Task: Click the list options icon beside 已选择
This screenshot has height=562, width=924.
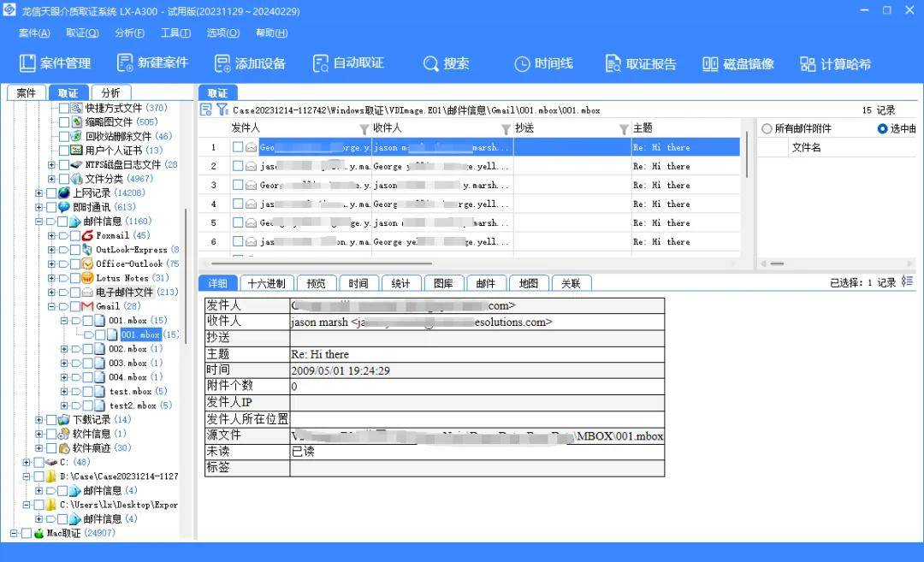Action: (x=908, y=281)
